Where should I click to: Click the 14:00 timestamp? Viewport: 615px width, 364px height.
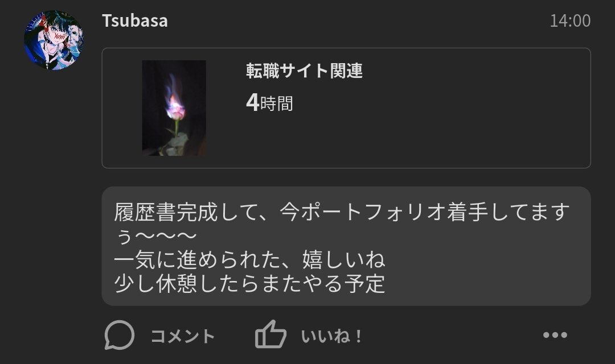(570, 21)
